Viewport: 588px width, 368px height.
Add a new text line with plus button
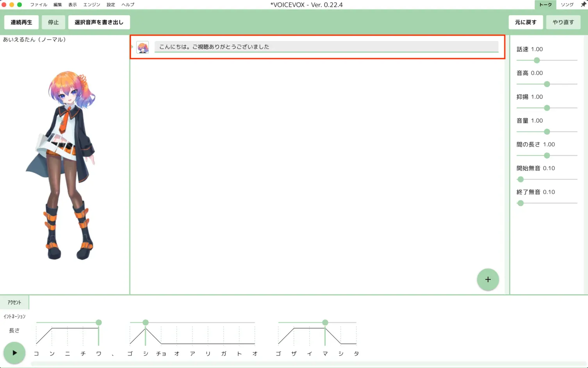[x=488, y=279]
